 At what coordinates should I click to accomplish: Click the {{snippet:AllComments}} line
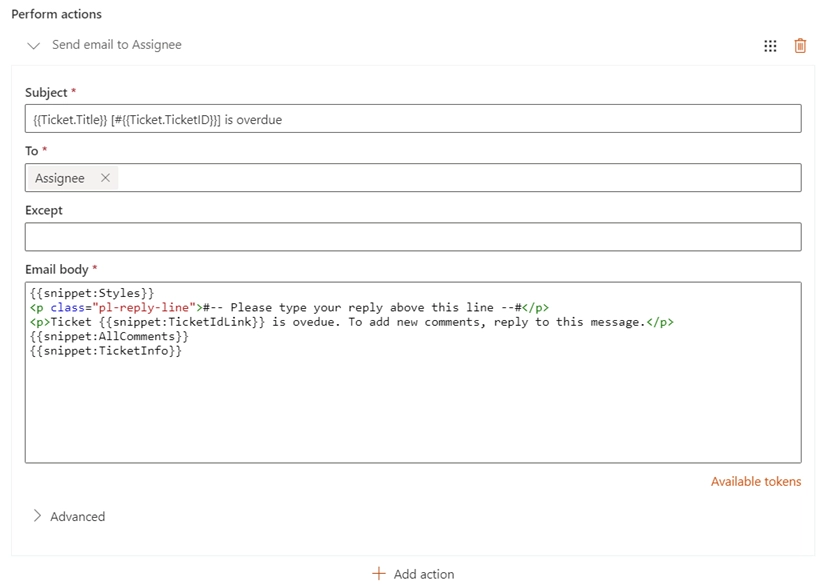[109, 336]
